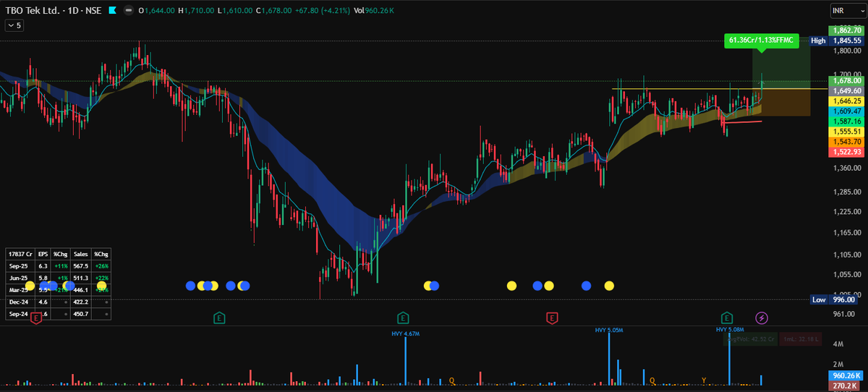Click the current price 1,678.00 axis label
868x392 pixels.
click(846, 81)
